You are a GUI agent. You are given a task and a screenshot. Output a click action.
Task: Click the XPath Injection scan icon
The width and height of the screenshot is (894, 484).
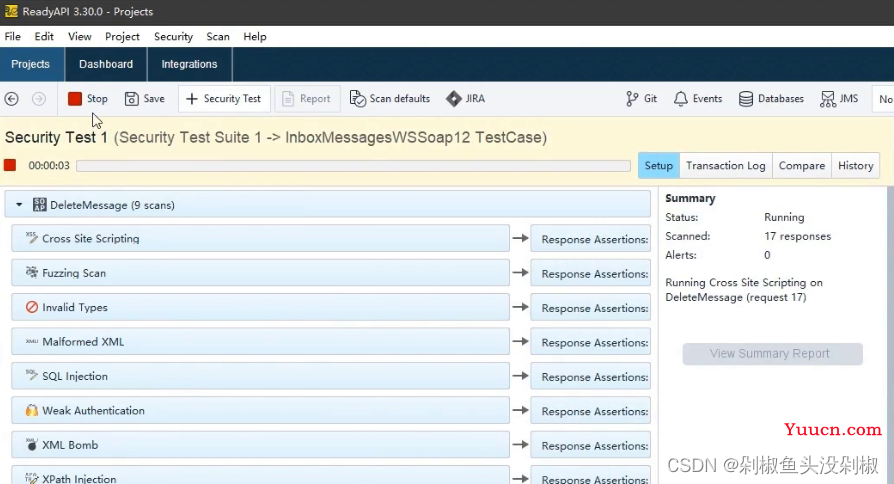31,478
